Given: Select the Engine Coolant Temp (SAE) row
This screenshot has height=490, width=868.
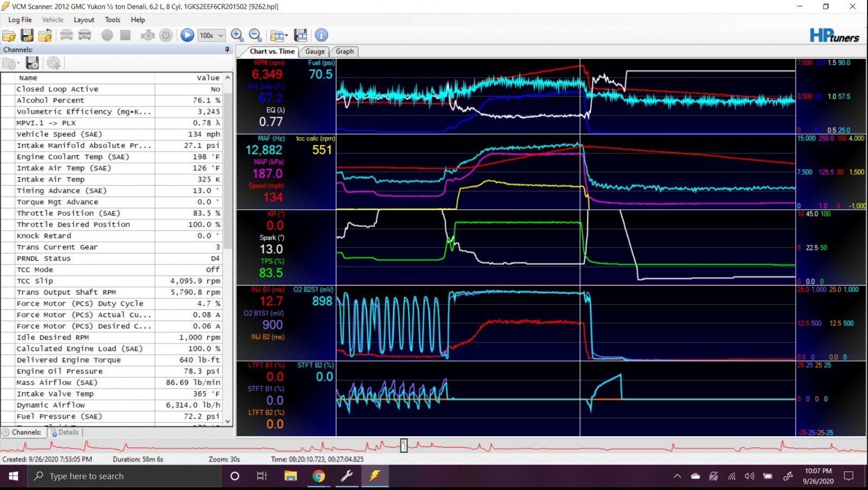Looking at the screenshot, I should [112, 157].
